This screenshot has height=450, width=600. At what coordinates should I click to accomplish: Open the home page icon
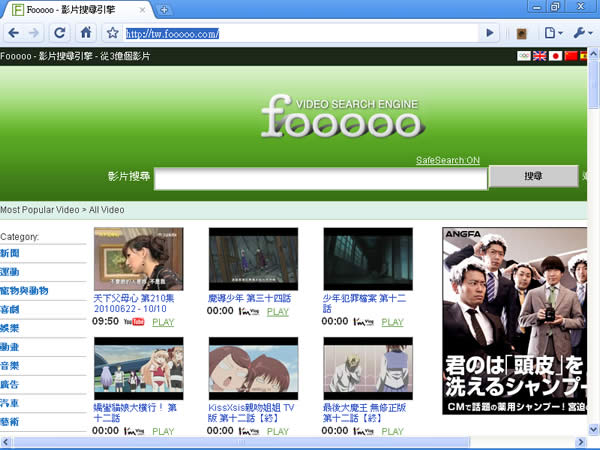[86, 33]
